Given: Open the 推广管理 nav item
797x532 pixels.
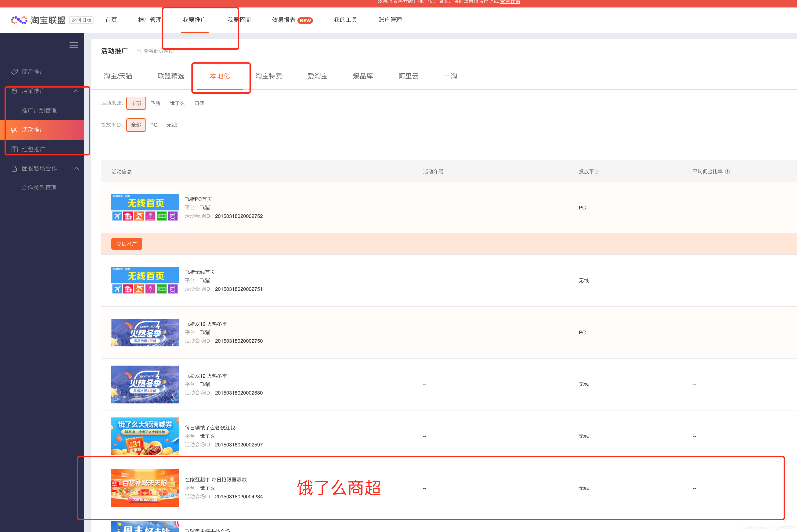Looking at the screenshot, I should (x=150, y=20).
